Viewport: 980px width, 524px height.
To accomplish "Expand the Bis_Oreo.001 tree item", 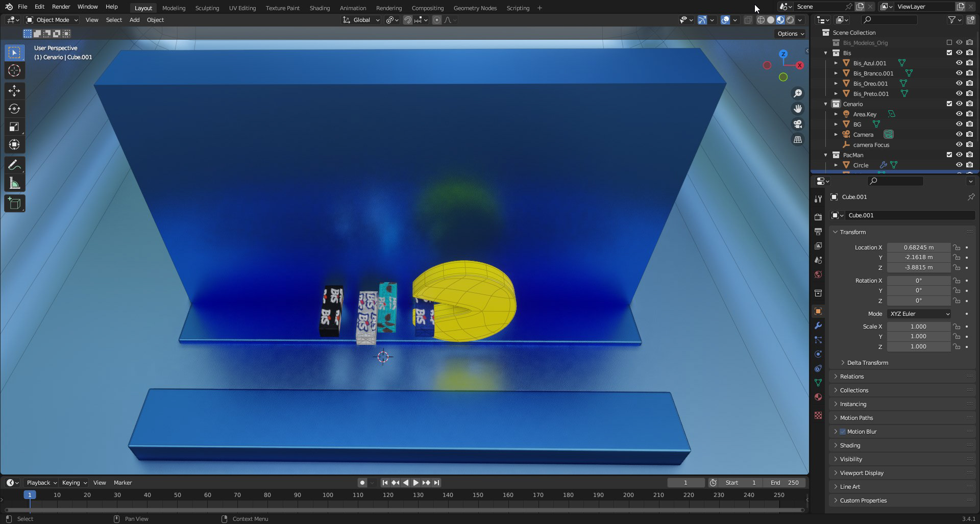I will pyautogui.click(x=836, y=84).
